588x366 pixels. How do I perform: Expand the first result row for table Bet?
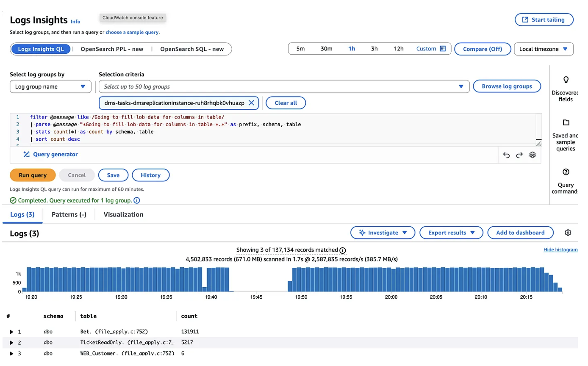tap(11, 332)
